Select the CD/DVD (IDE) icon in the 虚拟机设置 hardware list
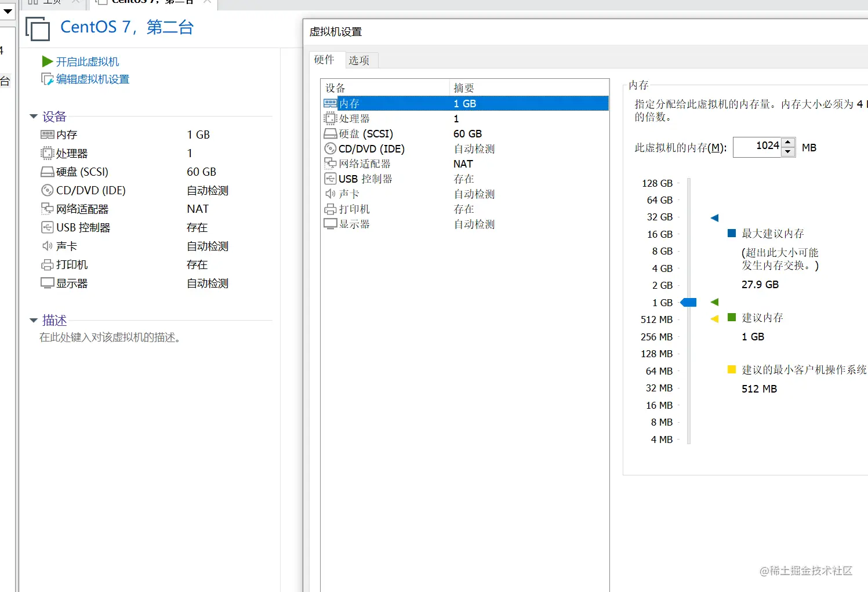This screenshot has width=868, height=592. (331, 148)
